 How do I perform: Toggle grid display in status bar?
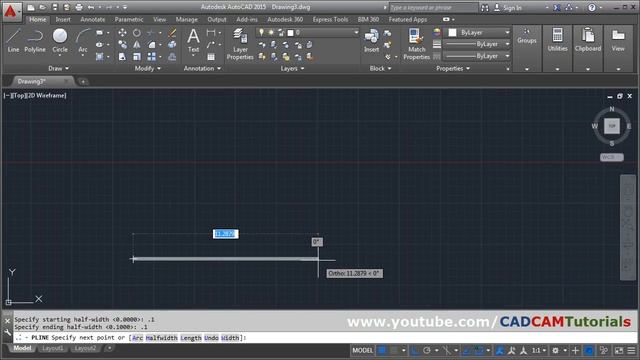tap(382, 350)
